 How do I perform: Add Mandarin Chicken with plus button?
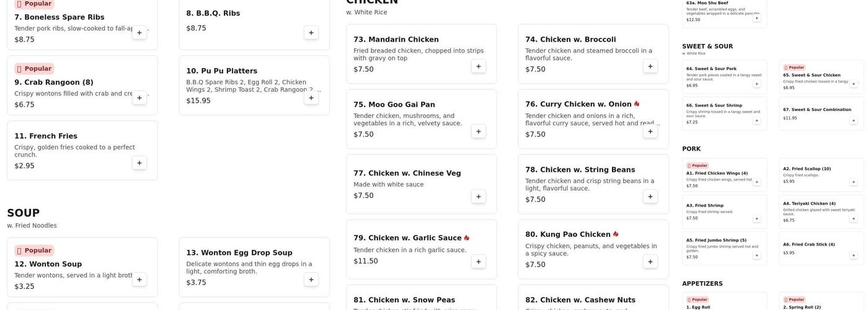click(x=479, y=66)
